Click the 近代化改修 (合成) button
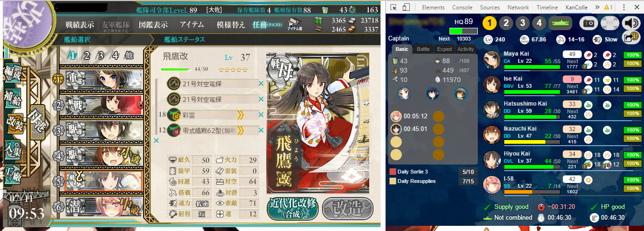This screenshot has height=231, width=644. click(x=292, y=207)
